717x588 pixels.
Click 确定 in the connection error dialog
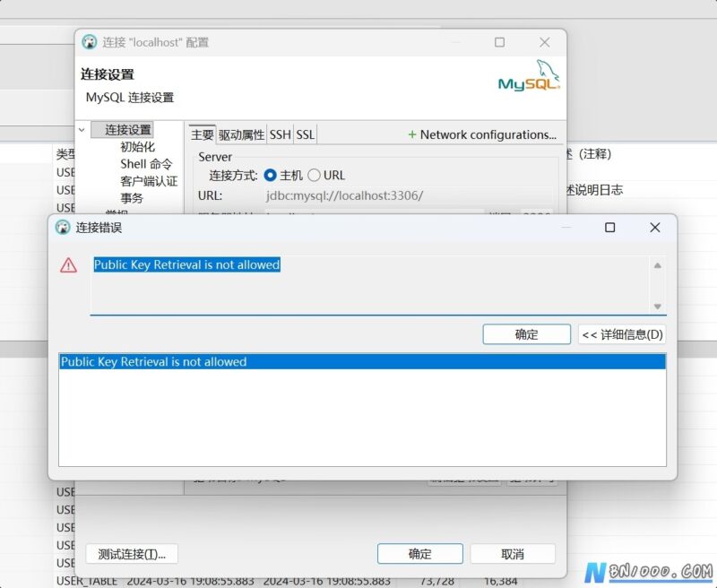526,334
